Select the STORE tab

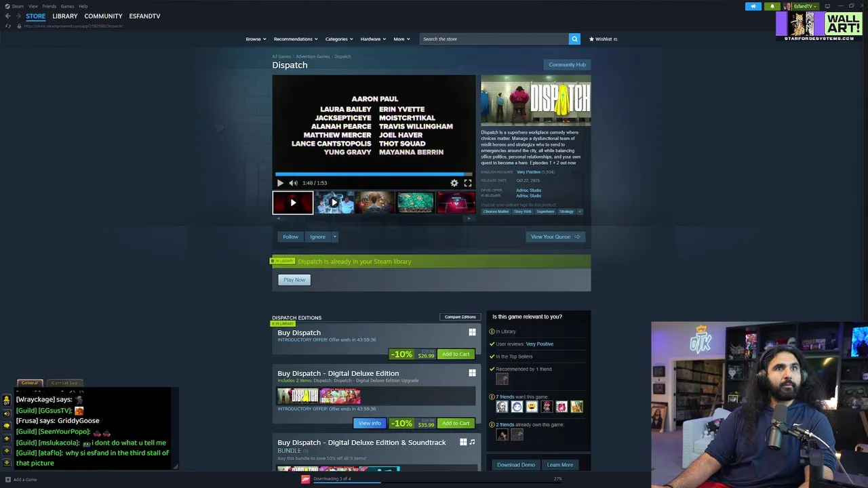click(35, 16)
